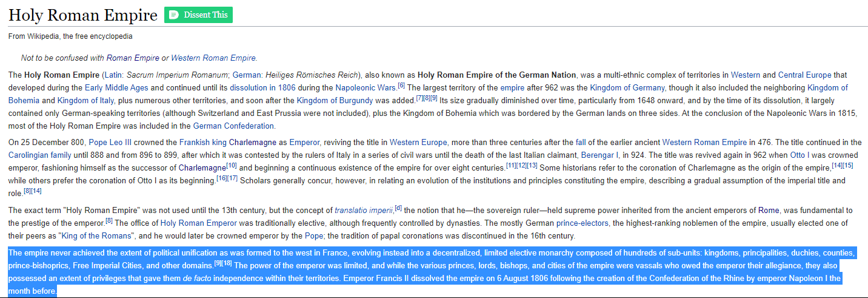Image resolution: width=868 pixels, height=298 pixels.
Task: Click the German Confederation link
Action: click(233, 126)
